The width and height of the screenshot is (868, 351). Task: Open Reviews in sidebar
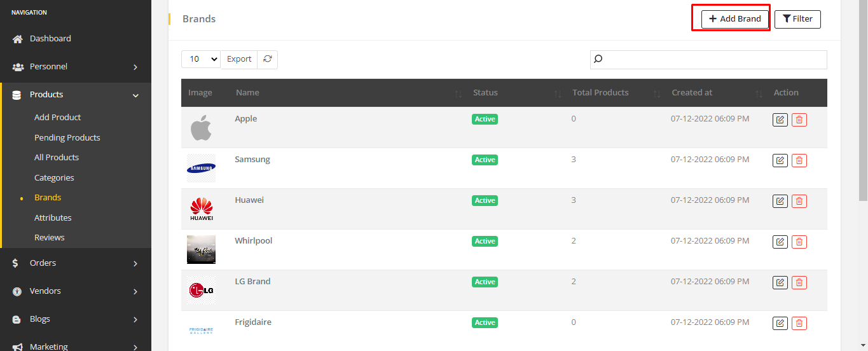[50, 238]
